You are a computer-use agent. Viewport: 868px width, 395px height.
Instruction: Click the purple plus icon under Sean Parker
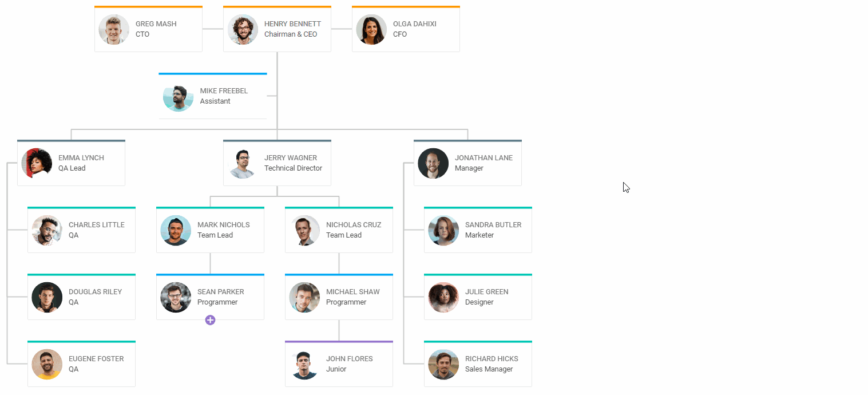pos(210,320)
